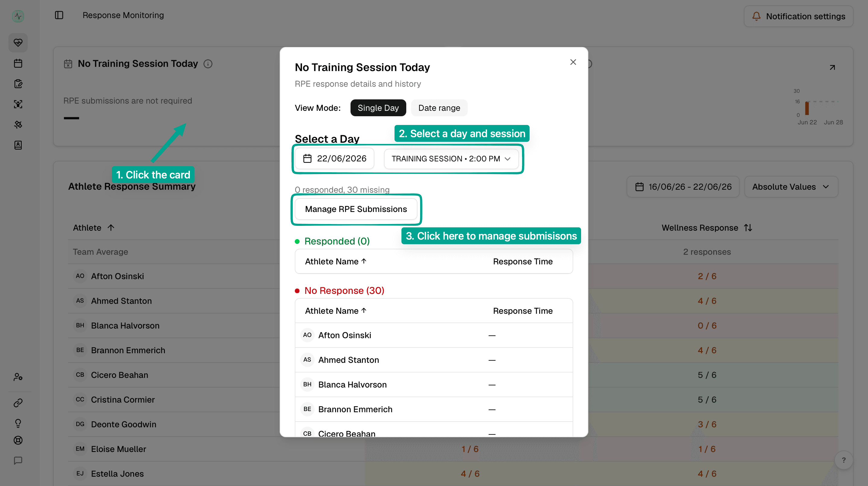The width and height of the screenshot is (868, 486).
Task: Click the expand arrow icon on the chart card
Action: tap(832, 68)
